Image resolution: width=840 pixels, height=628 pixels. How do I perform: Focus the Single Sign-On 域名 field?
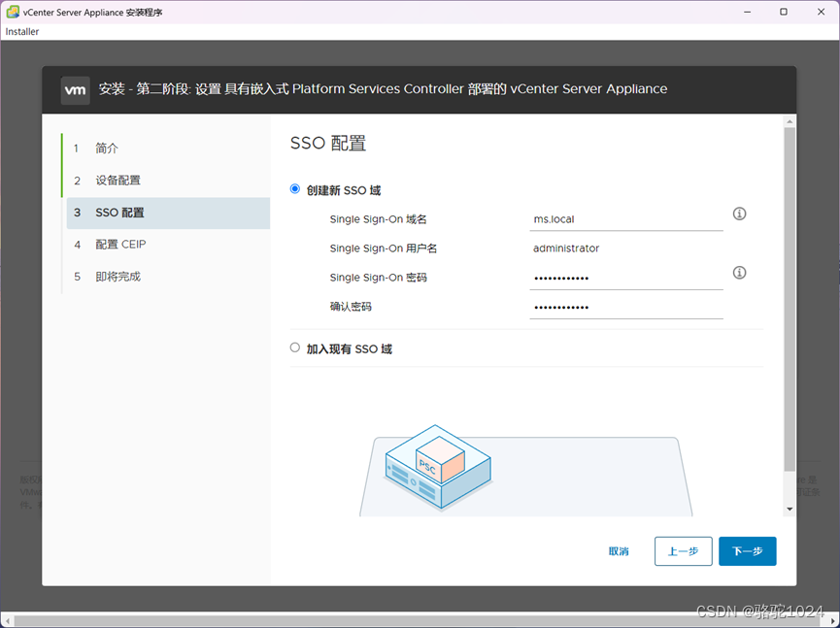(626, 219)
